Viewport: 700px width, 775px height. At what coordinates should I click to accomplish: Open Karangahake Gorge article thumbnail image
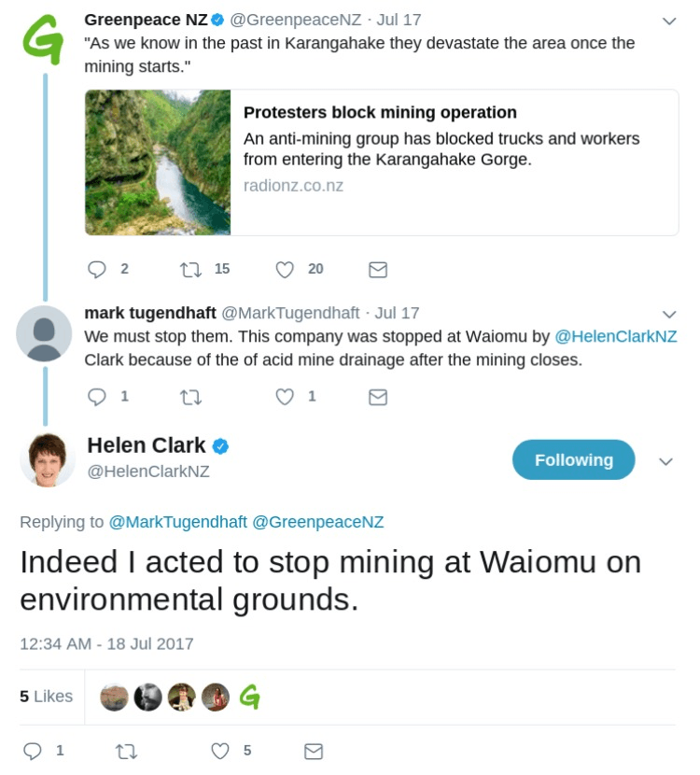[x=158, y=162]
